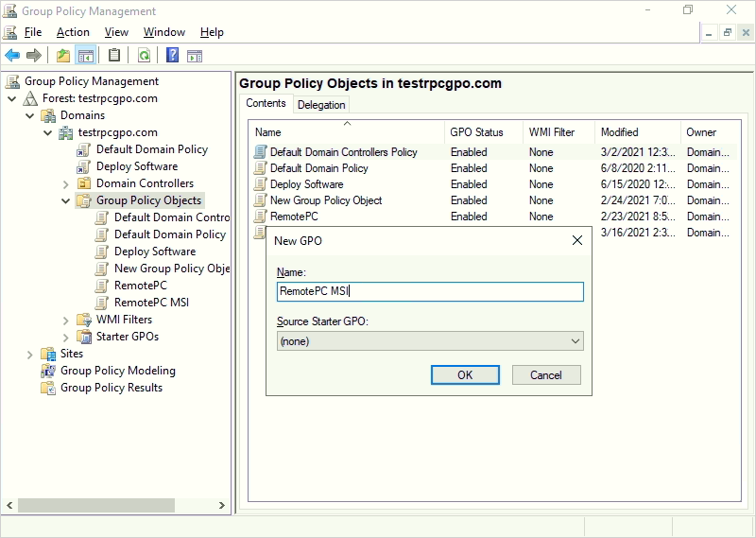Click the Up one level folder icon

(x=63, y=56)
